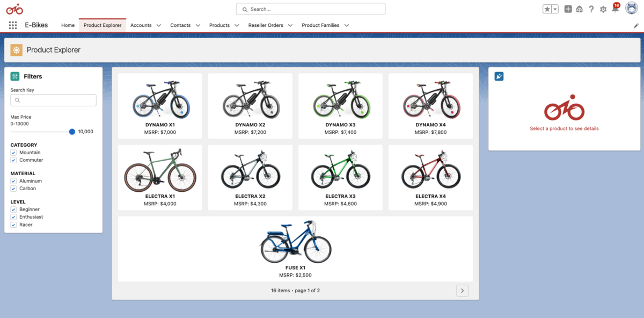Select the Dynamo X2 product tile
Image resolution: width=644 pixels, height=318 pixels.
250,106
